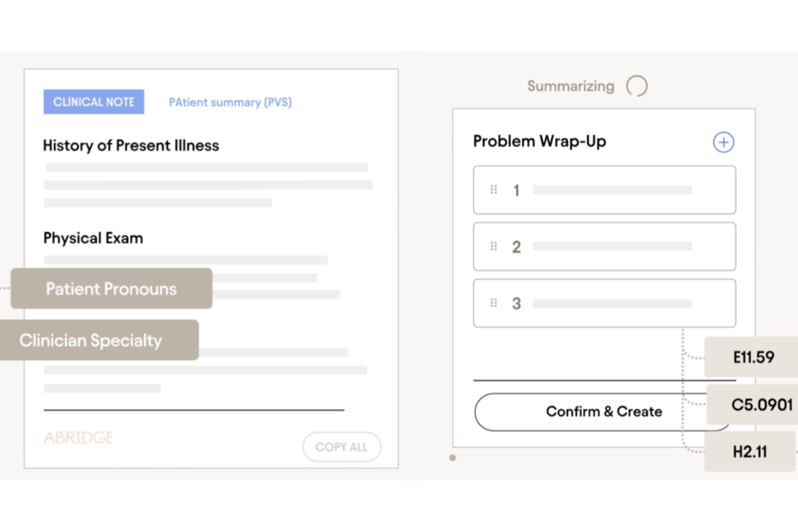Choose the E11.59 code chip
Screen dimensions: 798x532
coord(753,357)
